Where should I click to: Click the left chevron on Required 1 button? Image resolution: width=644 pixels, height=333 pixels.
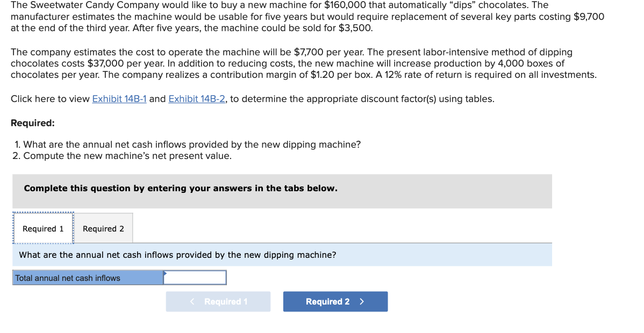pos(192,301)
